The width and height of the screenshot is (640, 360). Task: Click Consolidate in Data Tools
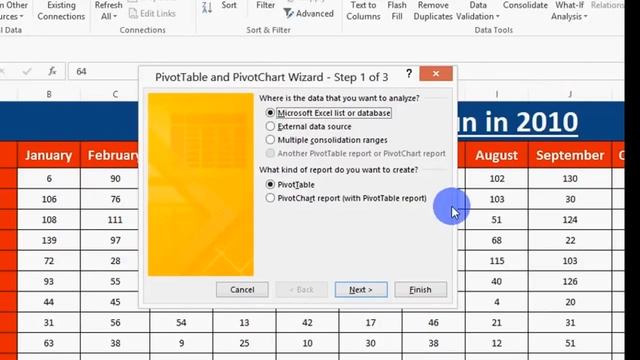coord(525,6)
